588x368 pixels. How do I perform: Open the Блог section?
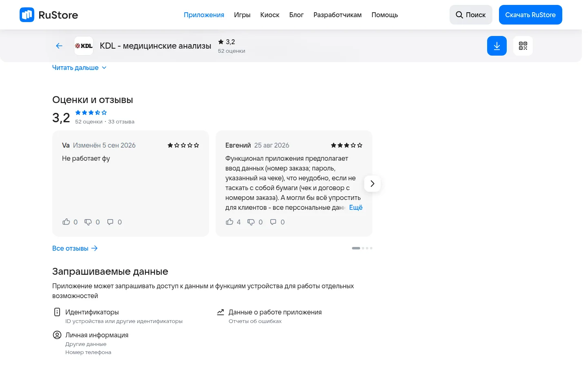click(x=296, y=15)
